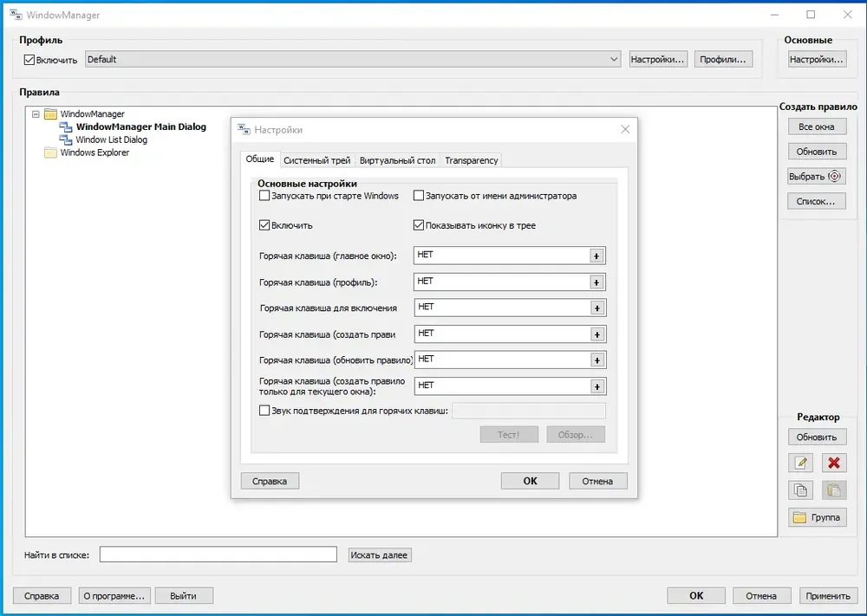Screen dimensions: 867x616
Task: Select the Windows Explorer folder in rules
Action: click(x=95, y=152)
